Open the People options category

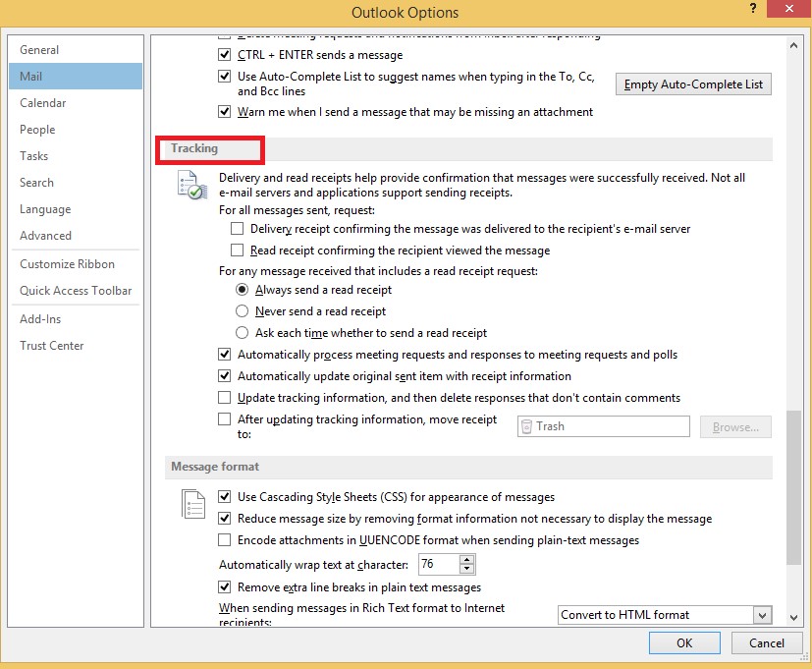[76, 130]
